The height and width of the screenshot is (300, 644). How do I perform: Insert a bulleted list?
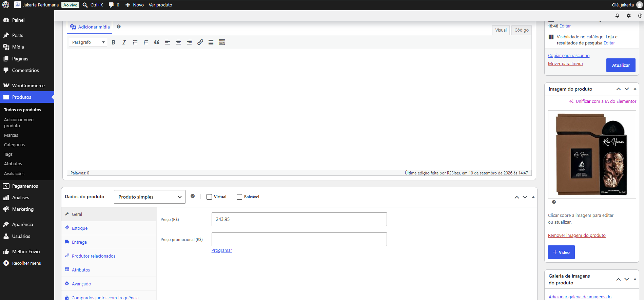(x=135, y=42)
